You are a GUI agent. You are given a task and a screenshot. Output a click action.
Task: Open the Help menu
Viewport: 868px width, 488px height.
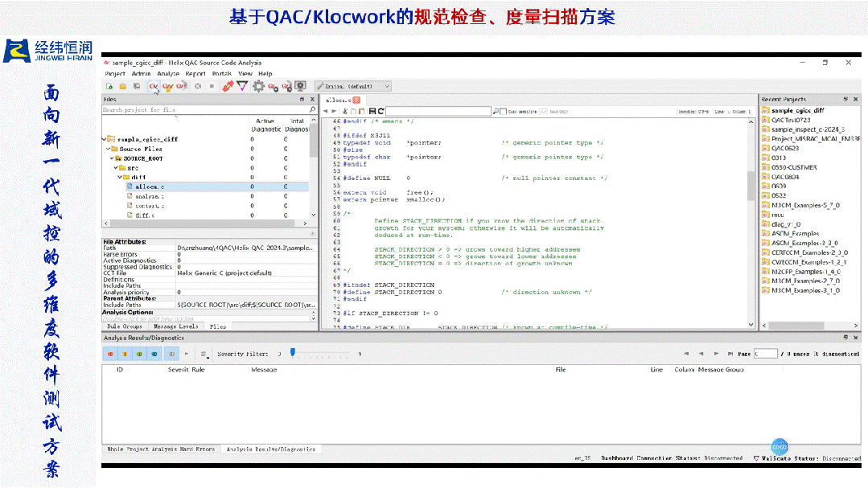[x=265, y=74]
